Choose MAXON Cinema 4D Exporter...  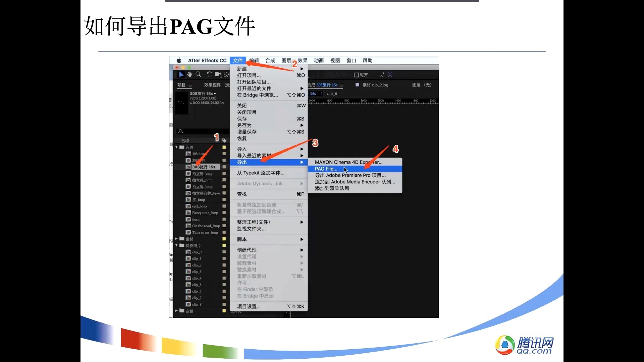(x=355, y=162)
